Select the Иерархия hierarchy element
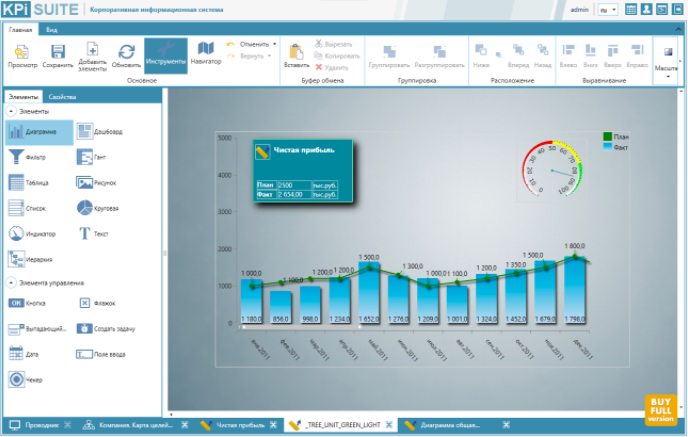This screenshot has width=688, height=437. coord(30,259)
